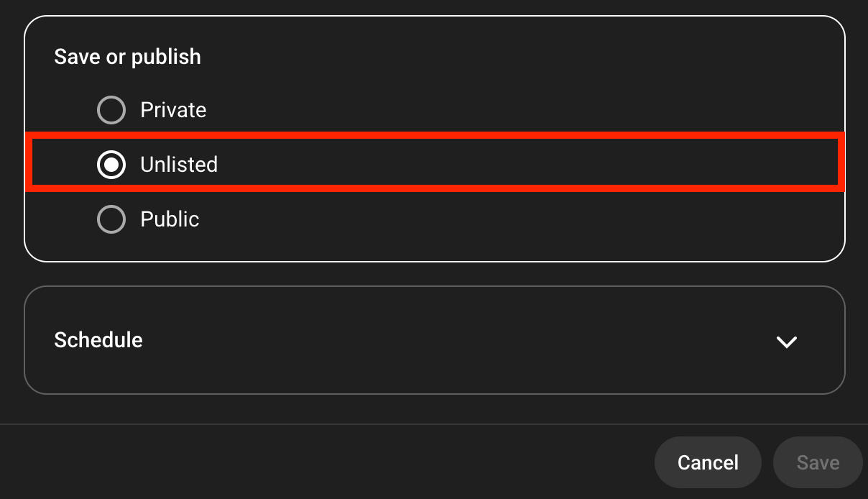Select the Private radio button
Image resolution: width=868 pixels, height=499 pixels.
[111, 110]
